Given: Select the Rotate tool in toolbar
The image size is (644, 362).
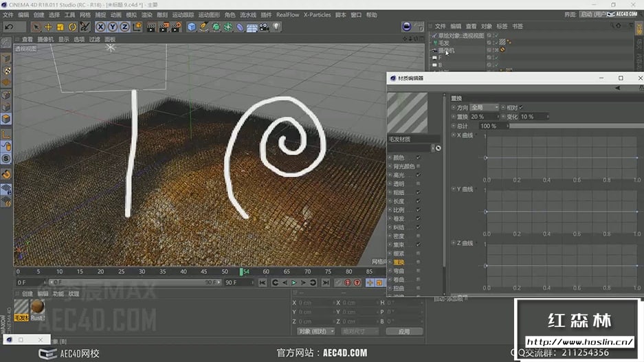Looking at the screenshot, I should point(72,27).
